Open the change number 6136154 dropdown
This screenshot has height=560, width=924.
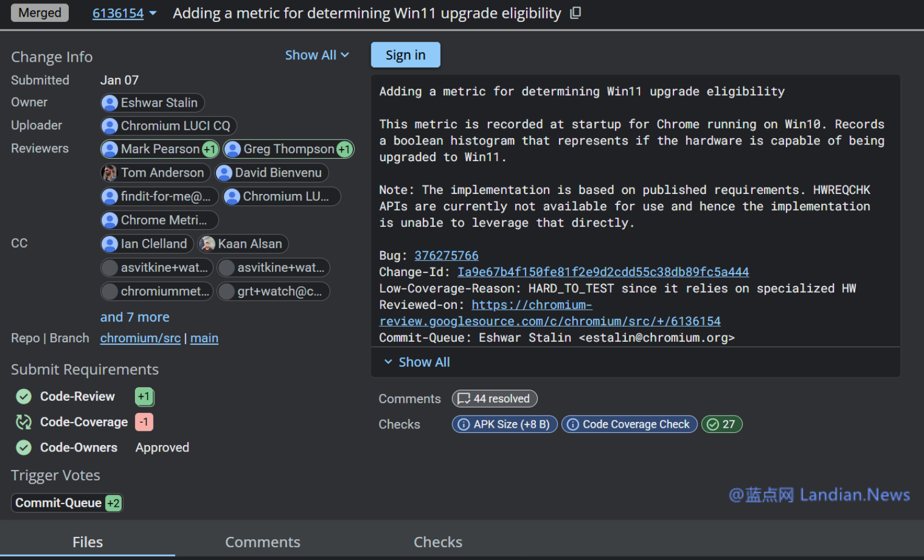click(124, 13)
